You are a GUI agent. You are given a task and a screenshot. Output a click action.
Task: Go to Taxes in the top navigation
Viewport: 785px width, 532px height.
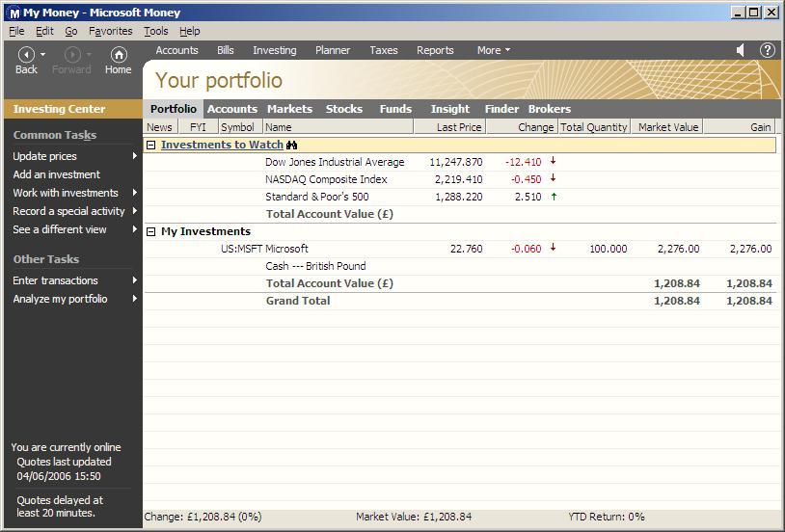point(384,50)
